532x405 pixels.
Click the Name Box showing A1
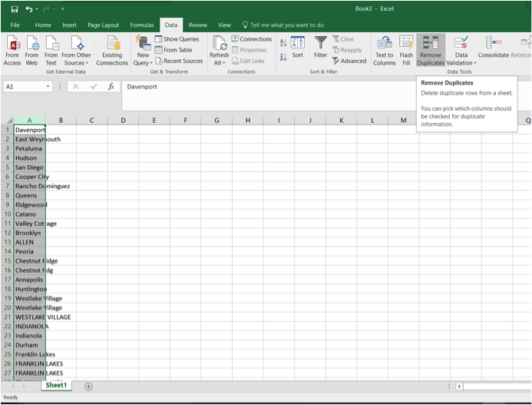[24, 87]
